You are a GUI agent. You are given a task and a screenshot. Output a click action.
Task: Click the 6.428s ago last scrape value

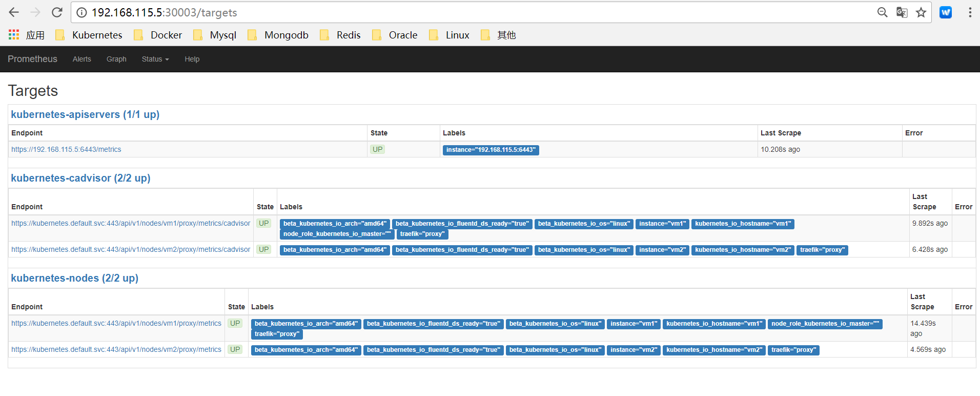[x=930, y=249]
